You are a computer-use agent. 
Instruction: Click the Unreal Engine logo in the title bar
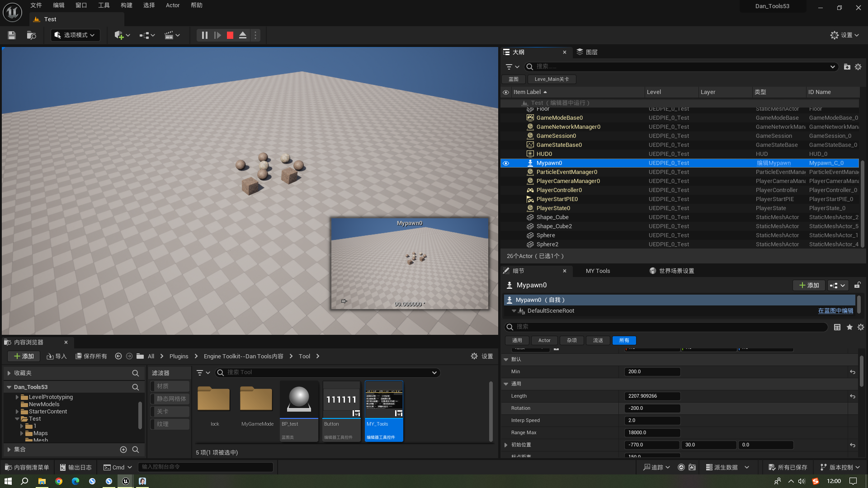pos(12,12)
